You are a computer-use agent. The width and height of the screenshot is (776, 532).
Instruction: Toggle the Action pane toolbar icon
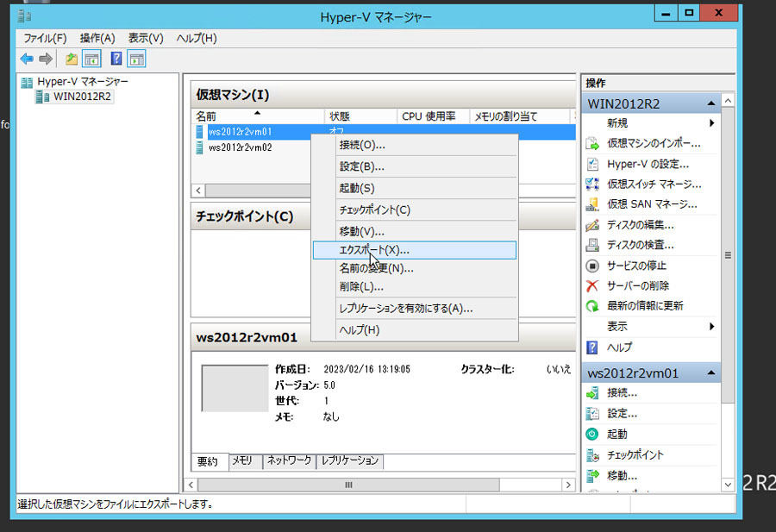pos(136,59)
